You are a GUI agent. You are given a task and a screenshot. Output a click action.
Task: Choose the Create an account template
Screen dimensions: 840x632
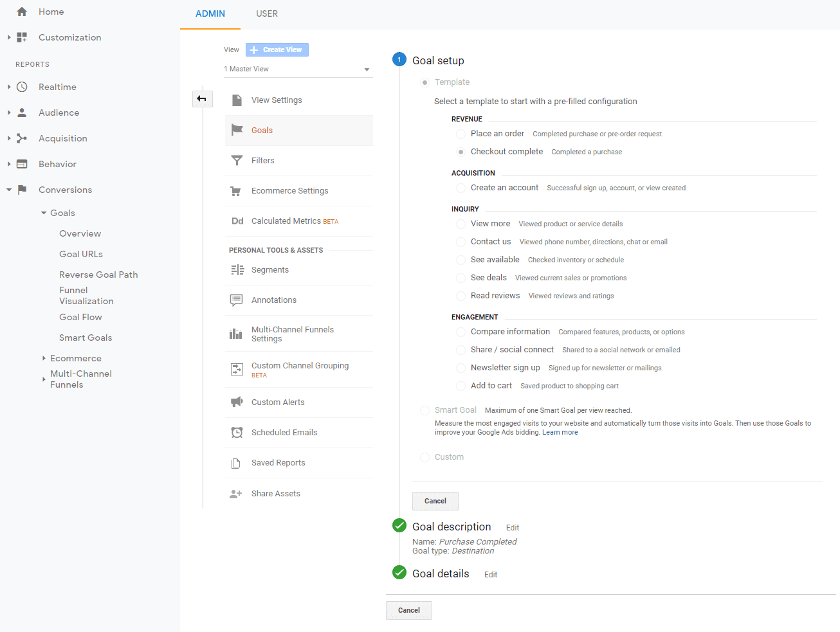tap(460, 188)
